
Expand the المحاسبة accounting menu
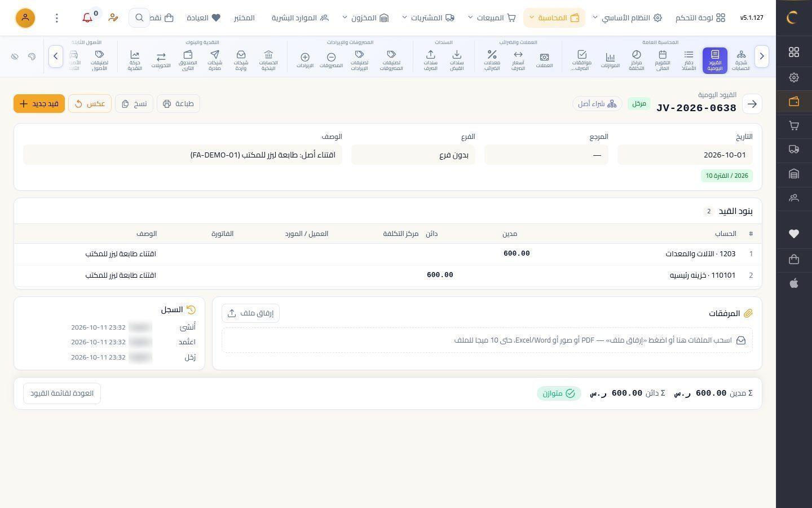[554, 18]
